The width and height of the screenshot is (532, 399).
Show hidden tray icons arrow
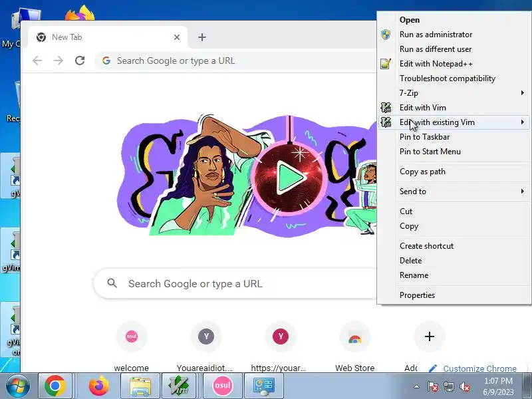417,386
